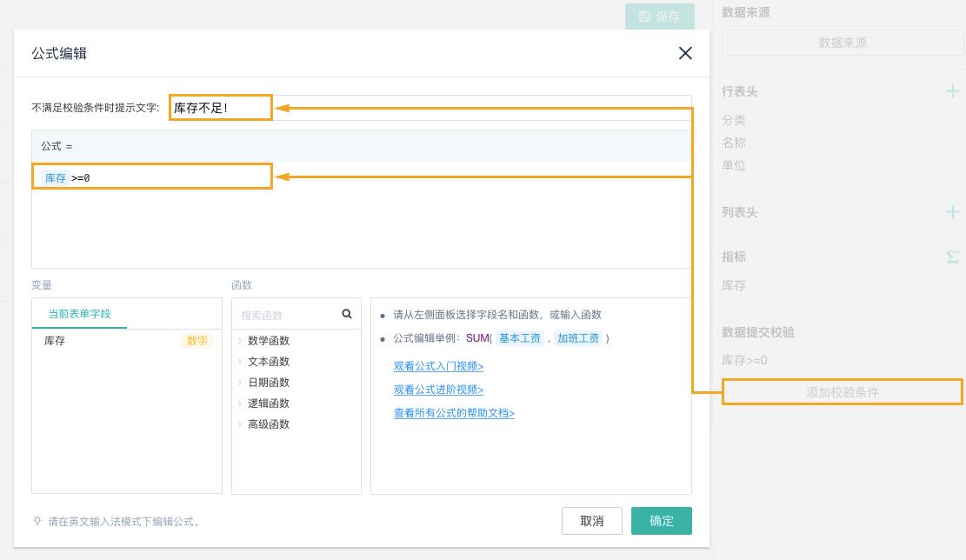Click the 搜索函数 search input
This screenshot has height=560, width=966.
287,315
